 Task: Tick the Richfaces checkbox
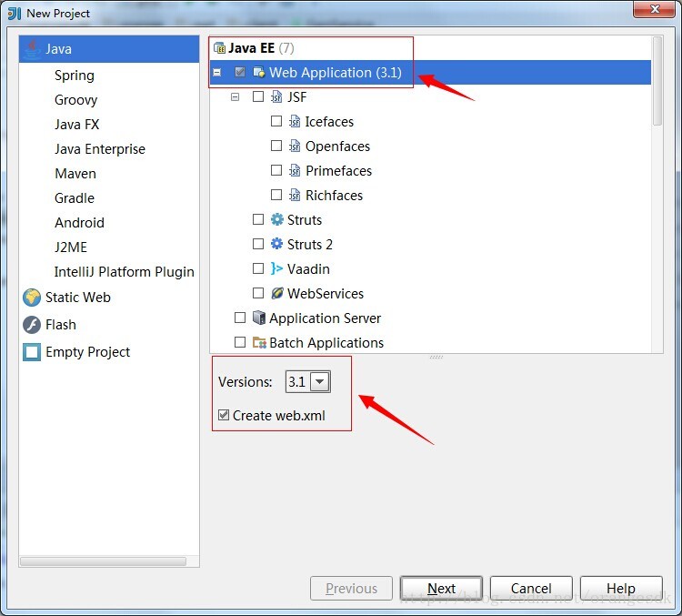(276, 195)
